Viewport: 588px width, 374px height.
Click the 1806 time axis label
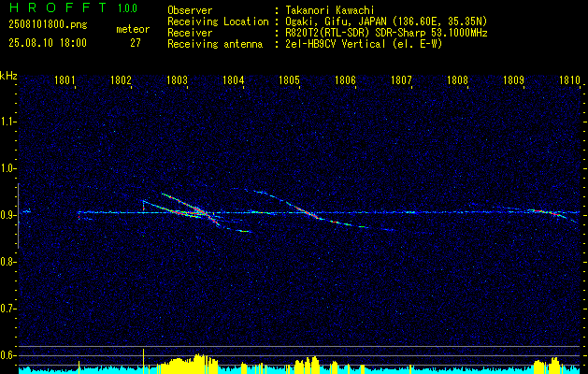(x=345, y=79)
